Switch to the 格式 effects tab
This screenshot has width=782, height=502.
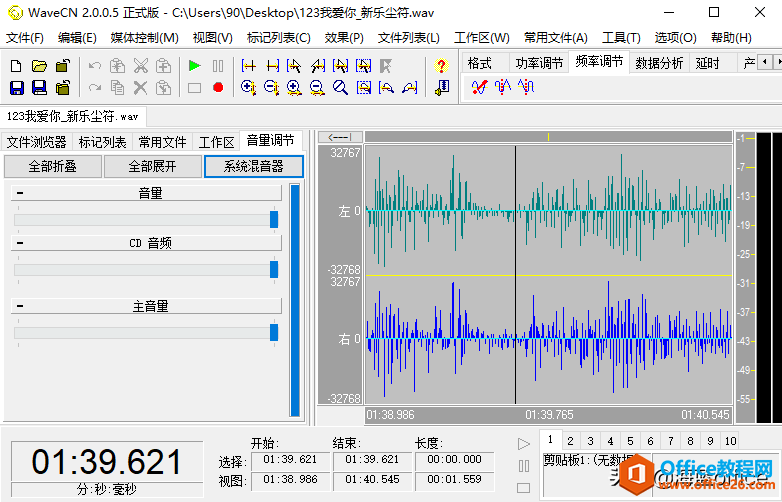(x=480, y=63)
